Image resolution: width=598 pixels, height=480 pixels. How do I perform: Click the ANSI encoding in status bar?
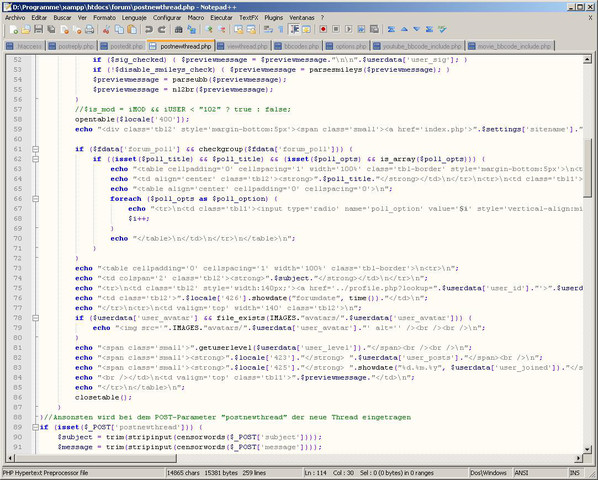point(521,473)
